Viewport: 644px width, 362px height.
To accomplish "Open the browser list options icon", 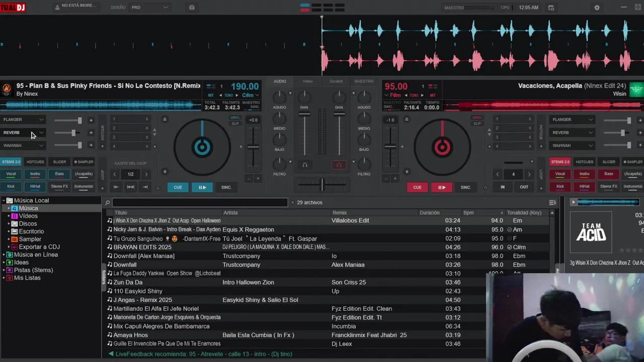I will [552, 203].
